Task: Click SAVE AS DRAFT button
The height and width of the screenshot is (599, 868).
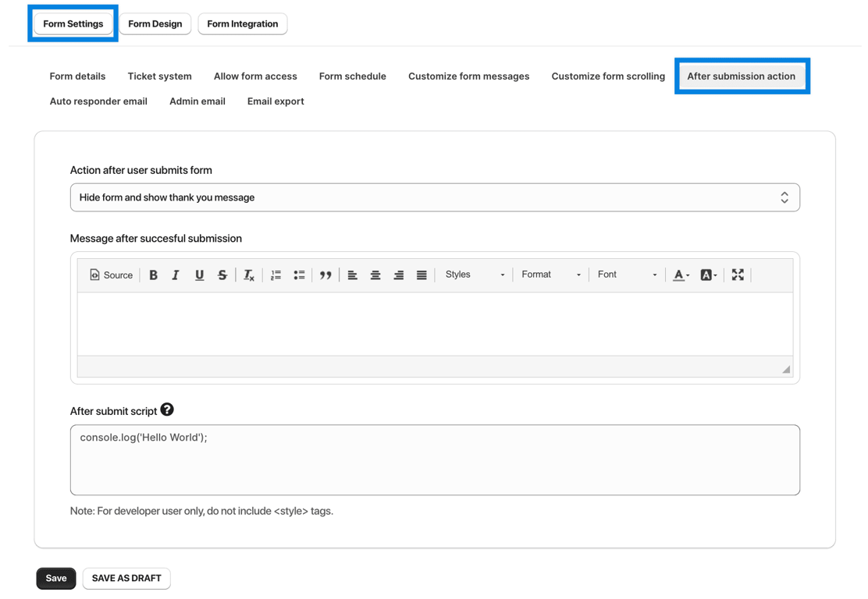Action: point(126,578)
